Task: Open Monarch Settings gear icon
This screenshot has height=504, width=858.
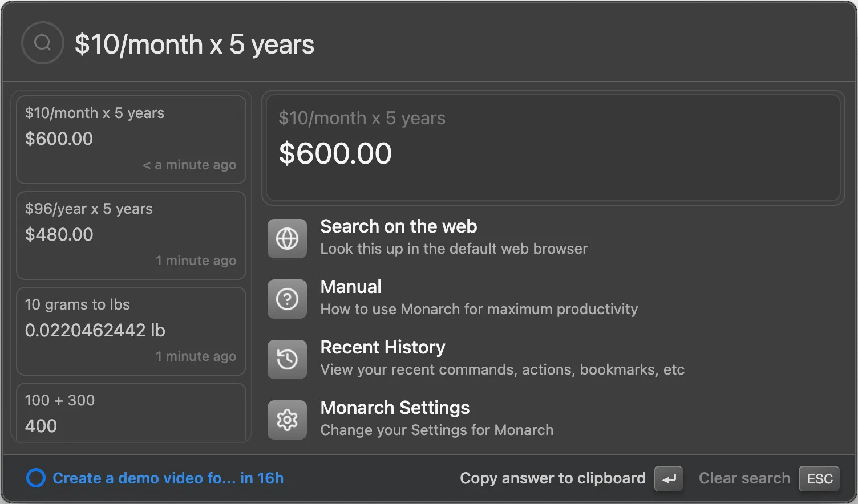Action: pos(287,420)
